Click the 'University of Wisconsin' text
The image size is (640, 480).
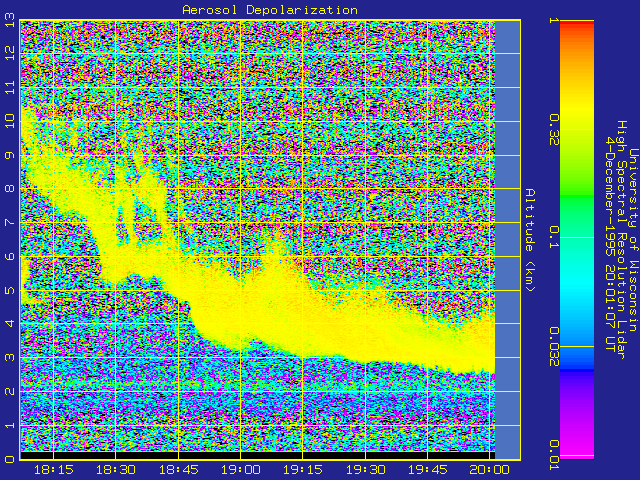click(632, 240)
